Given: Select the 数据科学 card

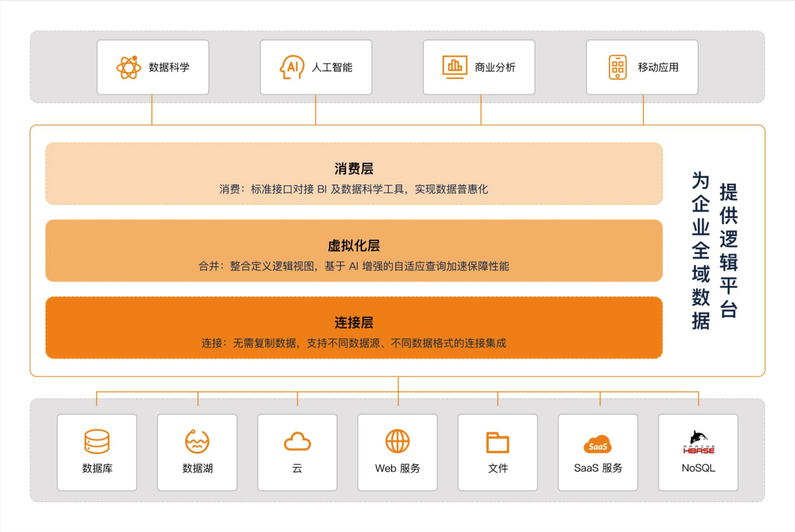Looking at the screenshot, I should click(153, 66).
